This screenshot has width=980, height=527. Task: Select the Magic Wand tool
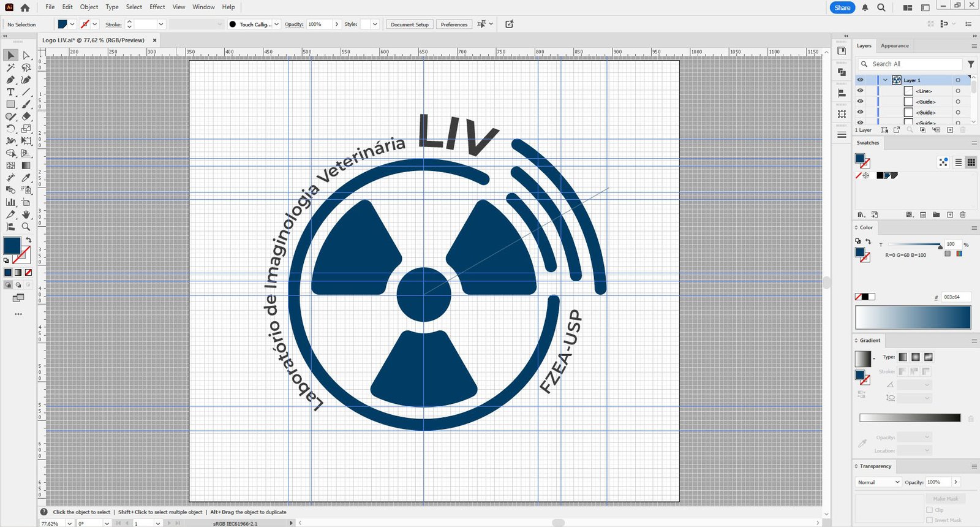[10, 67]
